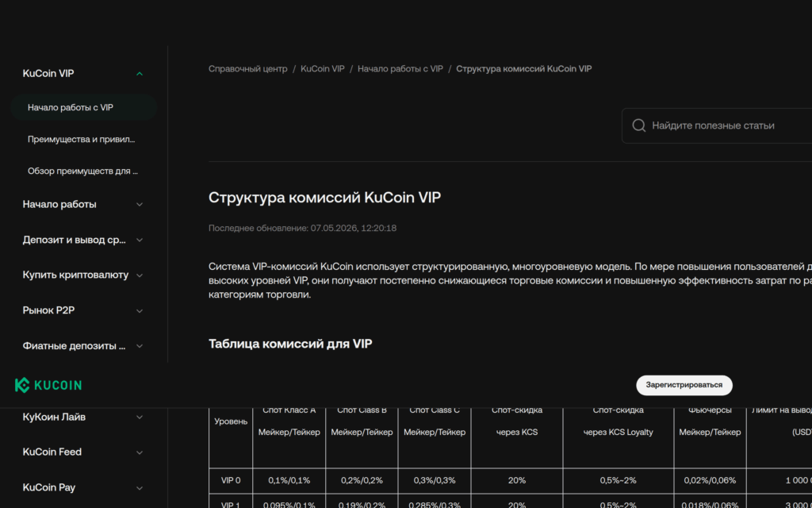This screenshot has width=812, height=508.
Task: Expand the Начало работы section
Action: coord(140,204)
